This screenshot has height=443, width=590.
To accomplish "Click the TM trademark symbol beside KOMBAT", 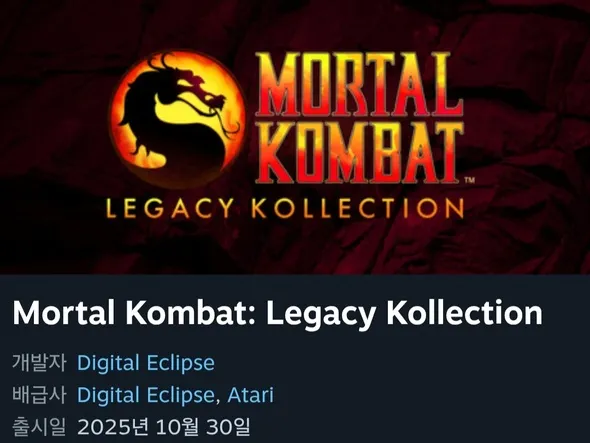I will click(470, 180).
